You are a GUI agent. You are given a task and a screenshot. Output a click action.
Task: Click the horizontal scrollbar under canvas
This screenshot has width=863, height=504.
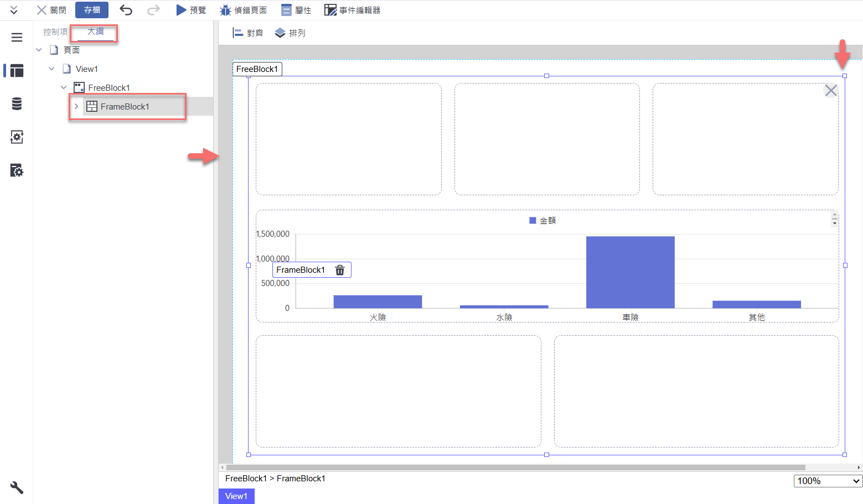coord(515,467)
